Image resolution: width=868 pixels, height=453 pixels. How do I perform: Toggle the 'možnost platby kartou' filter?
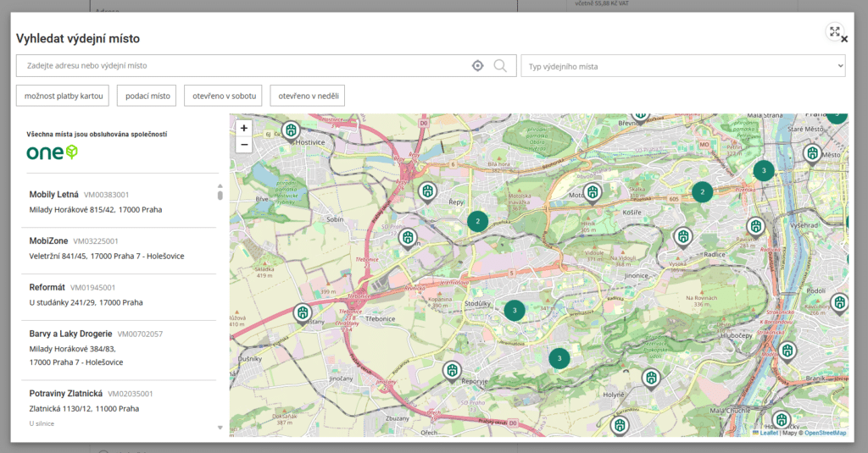click(x=63, y=96)
